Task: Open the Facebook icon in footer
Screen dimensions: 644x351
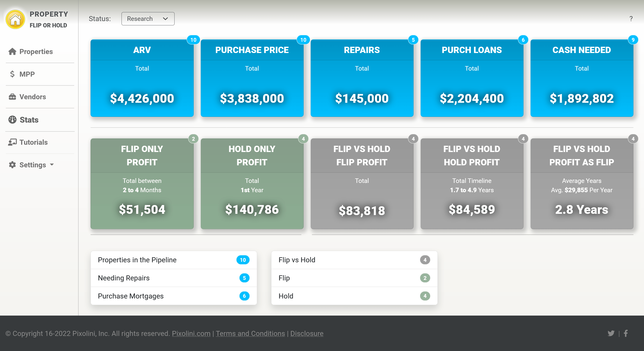Action: [626, 333]
